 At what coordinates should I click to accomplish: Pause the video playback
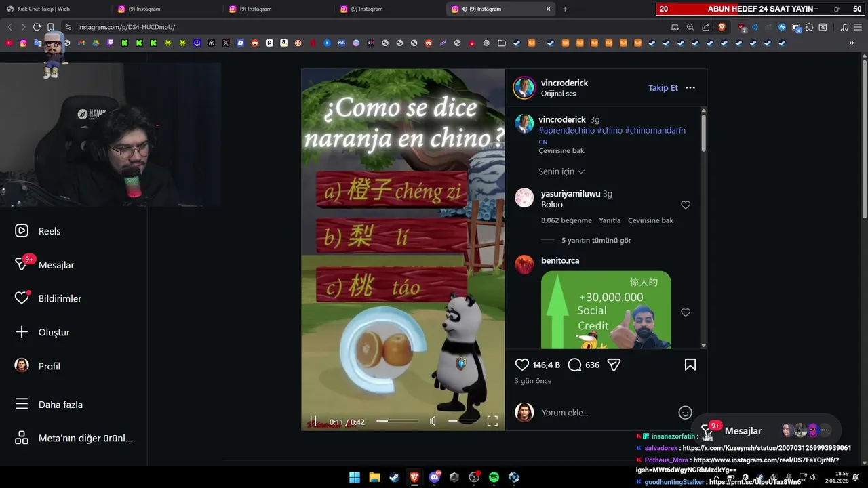tap(313, 422)
